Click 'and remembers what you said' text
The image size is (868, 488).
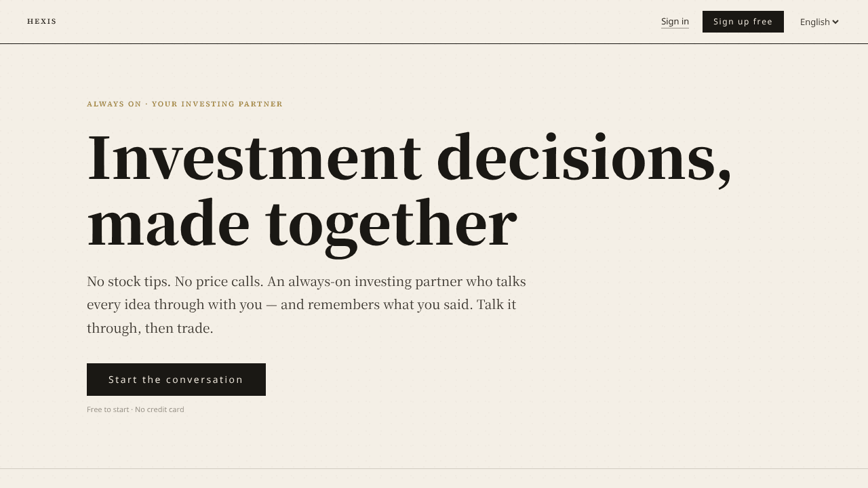(376, 305)
